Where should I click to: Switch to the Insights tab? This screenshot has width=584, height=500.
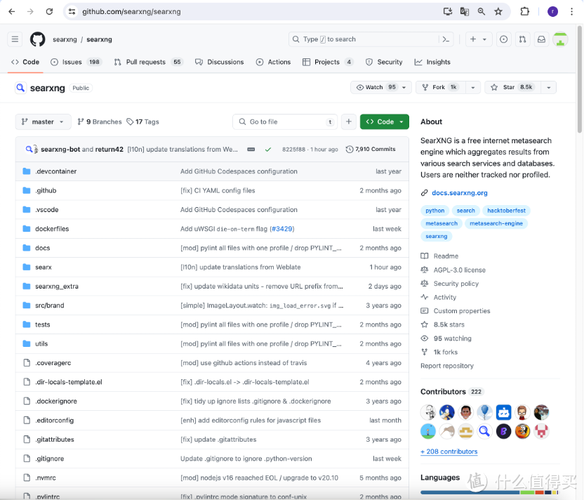tap(432, 62)
